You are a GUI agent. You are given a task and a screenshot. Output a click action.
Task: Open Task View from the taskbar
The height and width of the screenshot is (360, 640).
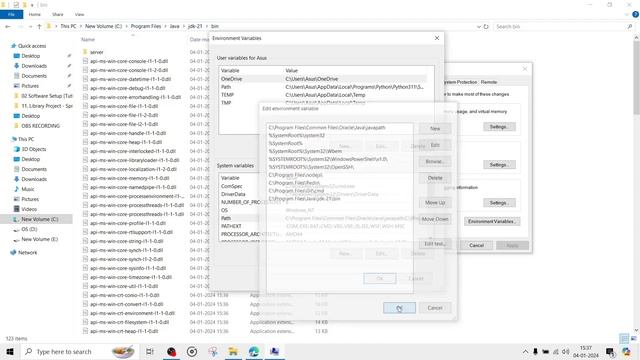click(x=150, y=351)
